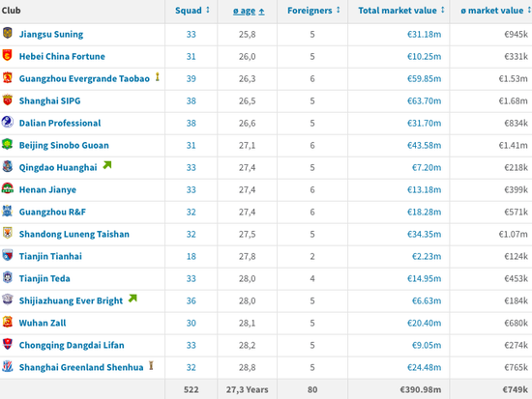Sort by average market value header
This screenshot has height=399, width=532.
[495, 11]
